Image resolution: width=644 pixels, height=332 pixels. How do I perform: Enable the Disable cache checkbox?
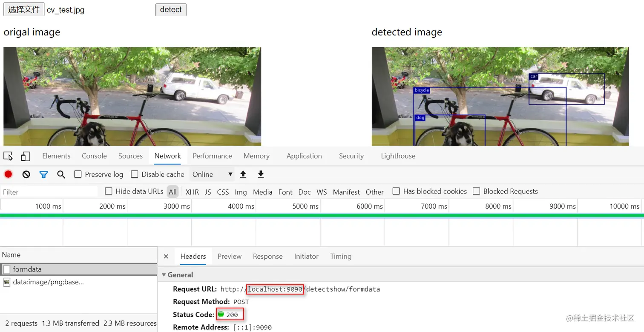(x=135, y=174)
